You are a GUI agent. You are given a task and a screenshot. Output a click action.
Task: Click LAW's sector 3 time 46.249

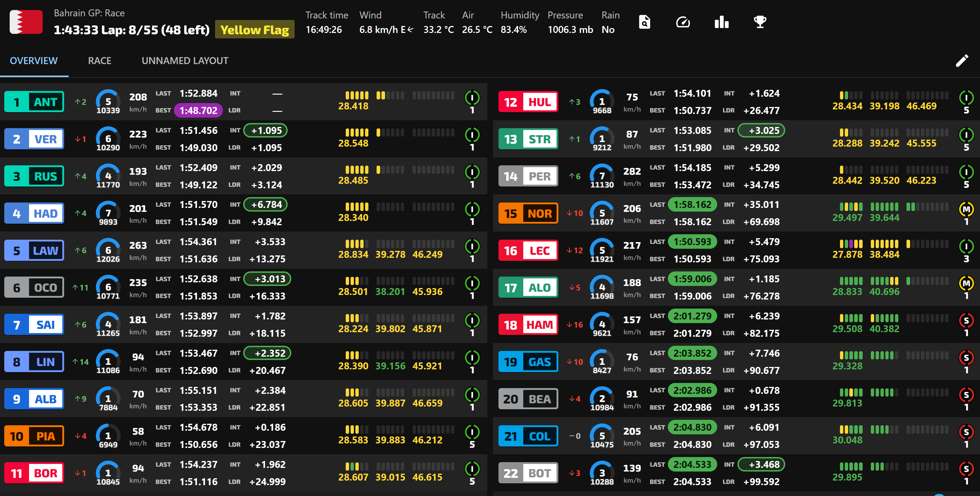pos(427,255)
